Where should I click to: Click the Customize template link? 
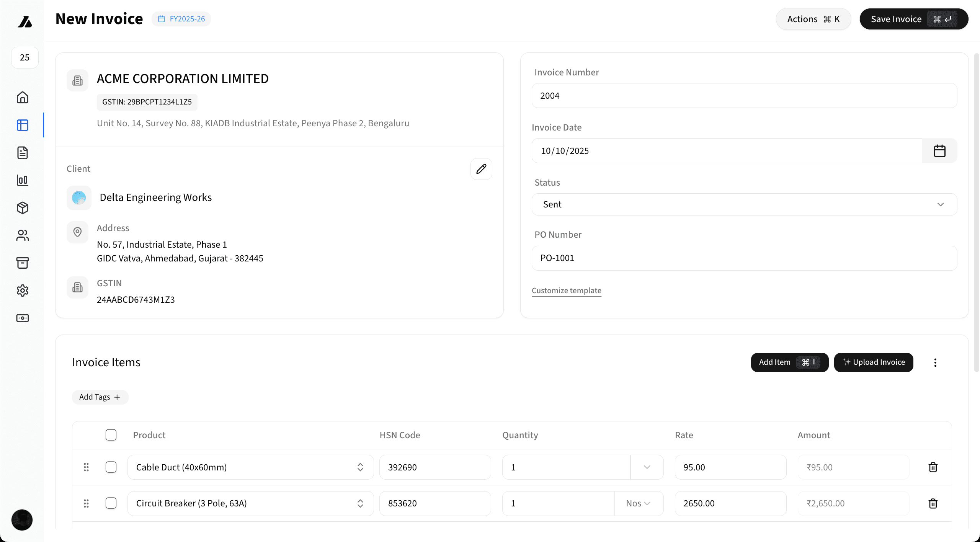[566, 291]
